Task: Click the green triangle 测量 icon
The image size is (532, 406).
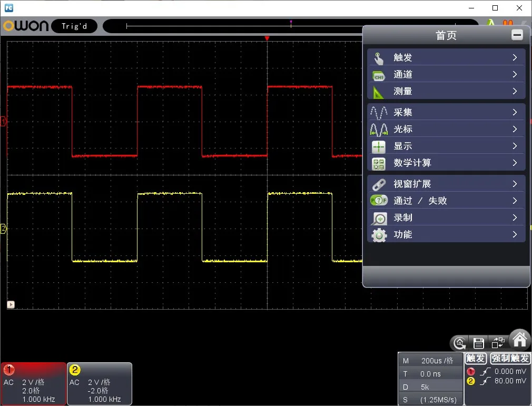Action: (378, 92)
